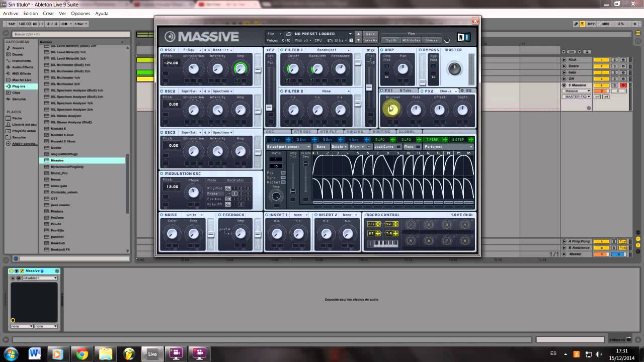Click the Save As preset button
The height and width of the screenshot is (362, 644).
pyautogui.click(x=370, y=40)
